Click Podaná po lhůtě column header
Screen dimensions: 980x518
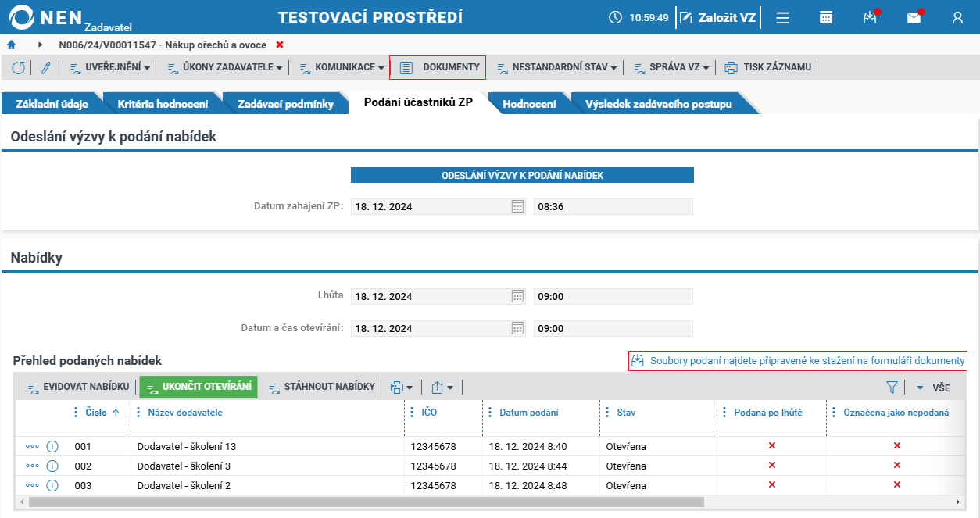click(768, 413)
